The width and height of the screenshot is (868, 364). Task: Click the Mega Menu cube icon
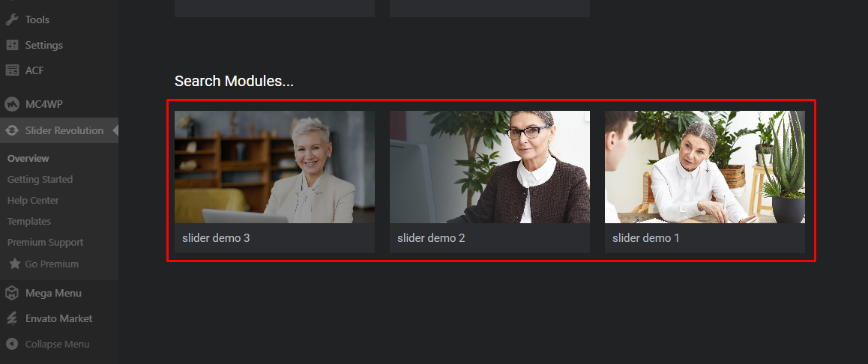pyautogui.click(x=12, y=293)
